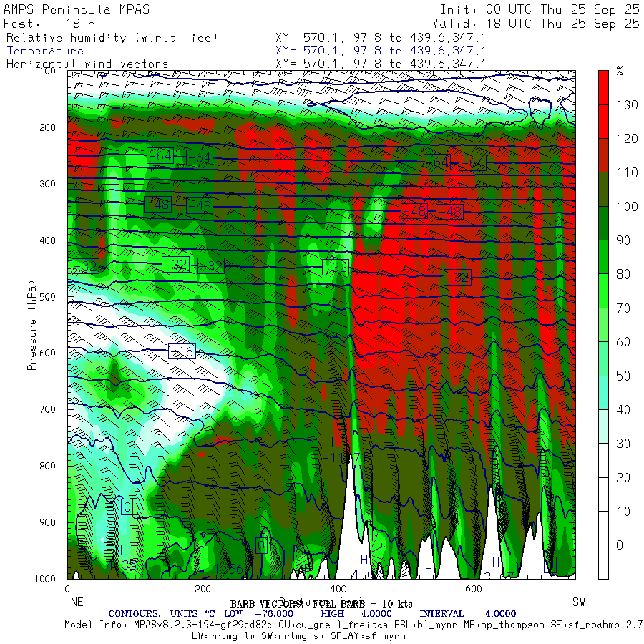Image resolution: width=644 pixels, height=644 pixels.
Task: Select the dark red segment between 110 and 120
Action: 603,155
